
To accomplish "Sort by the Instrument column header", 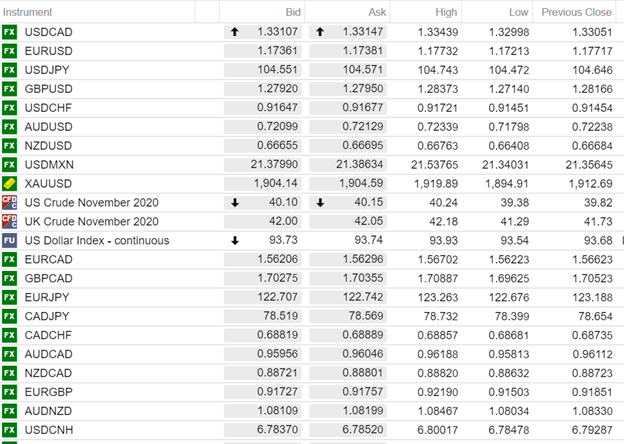I will [29, 12].
